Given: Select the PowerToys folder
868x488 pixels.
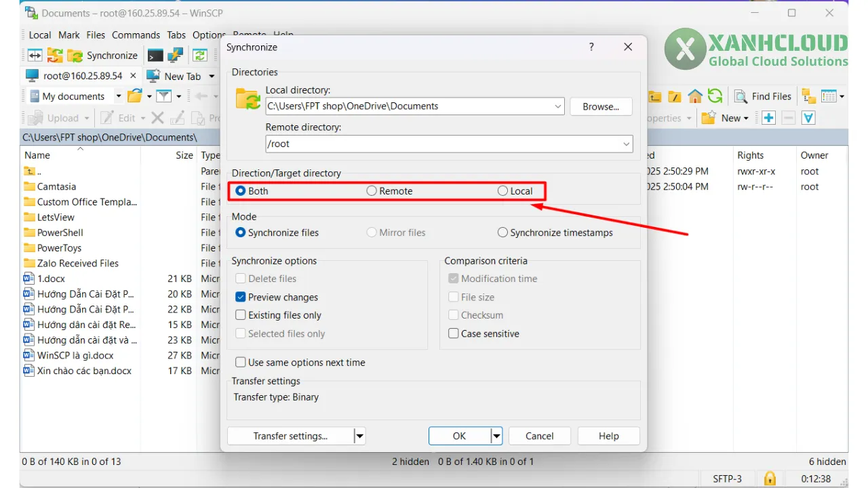Looking at the screenshot, I should (x=59, y=248).
